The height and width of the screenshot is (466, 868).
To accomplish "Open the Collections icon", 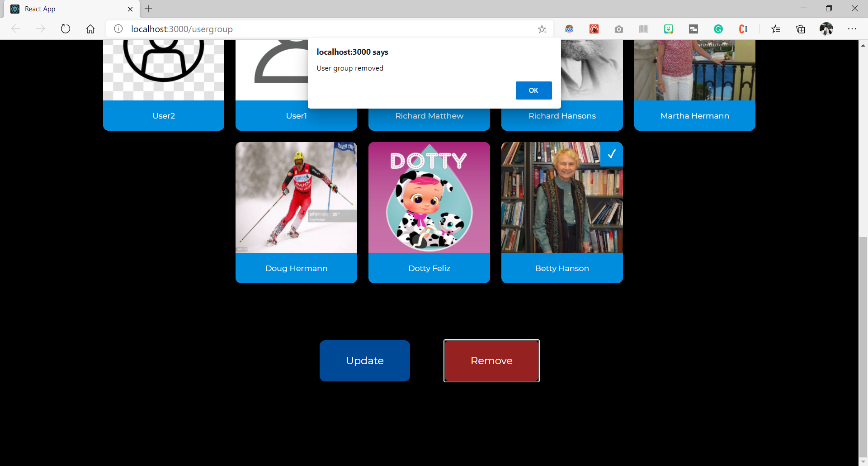I will click(x=801, y=29).
